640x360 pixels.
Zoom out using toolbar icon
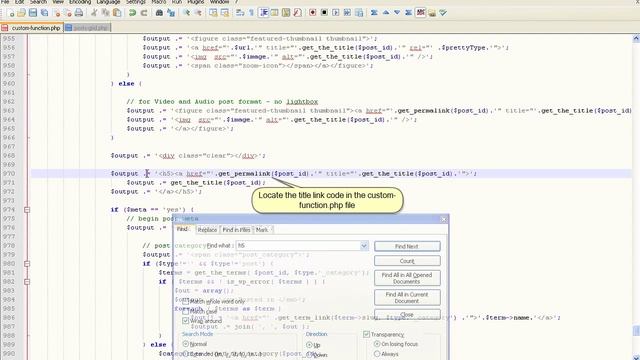coord(198,13)
